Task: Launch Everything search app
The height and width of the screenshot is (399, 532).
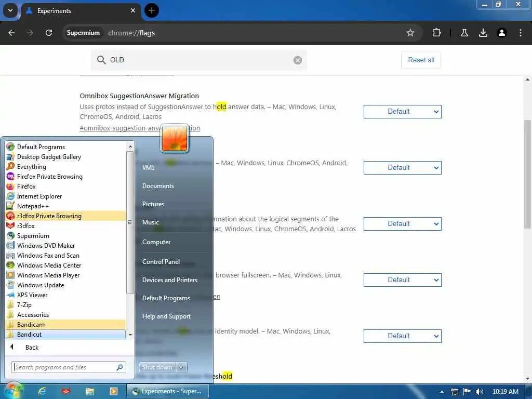Action: (66, 167)
